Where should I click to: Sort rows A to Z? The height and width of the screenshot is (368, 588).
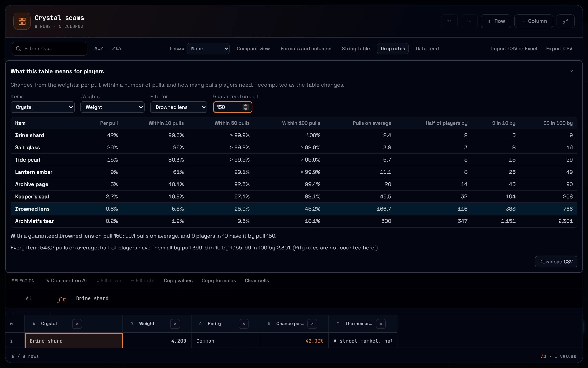(99, 49)
